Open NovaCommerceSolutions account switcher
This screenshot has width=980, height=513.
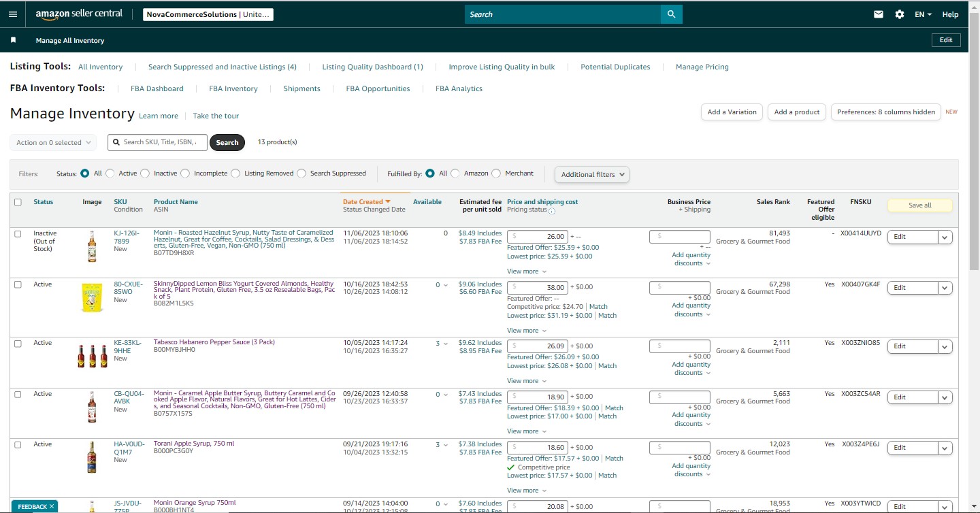click(x=208, y=14)
